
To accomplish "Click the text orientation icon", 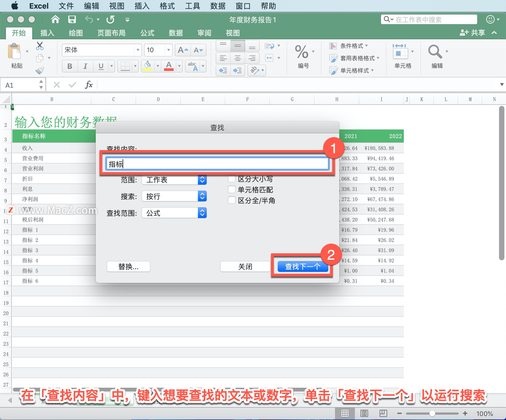I will coord(254,70).
